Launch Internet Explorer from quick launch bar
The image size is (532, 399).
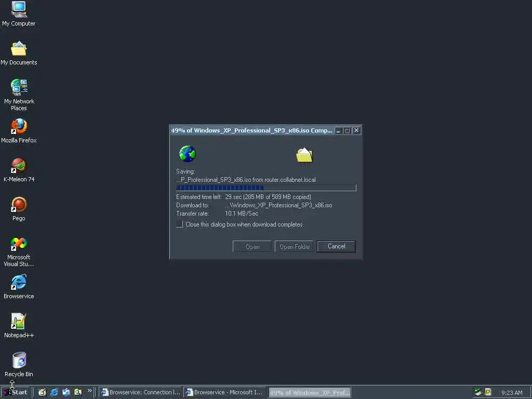[54, 392]
